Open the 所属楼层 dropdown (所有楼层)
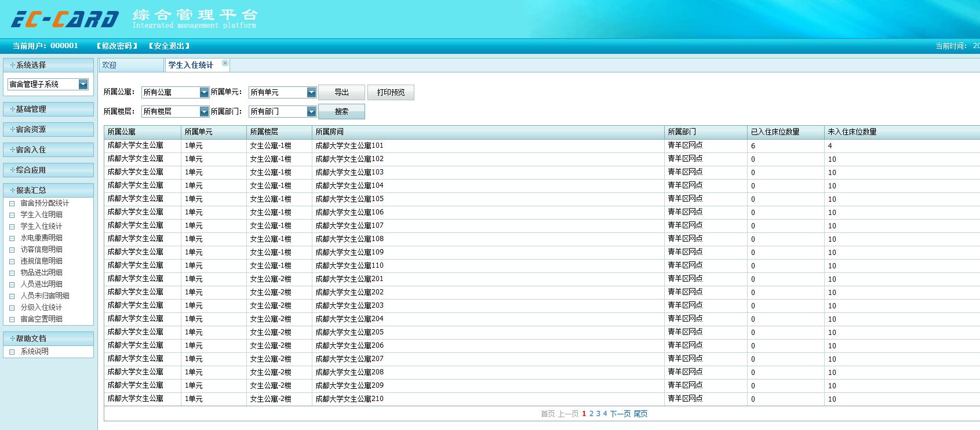The image size is (980, 430). (204, 112)
